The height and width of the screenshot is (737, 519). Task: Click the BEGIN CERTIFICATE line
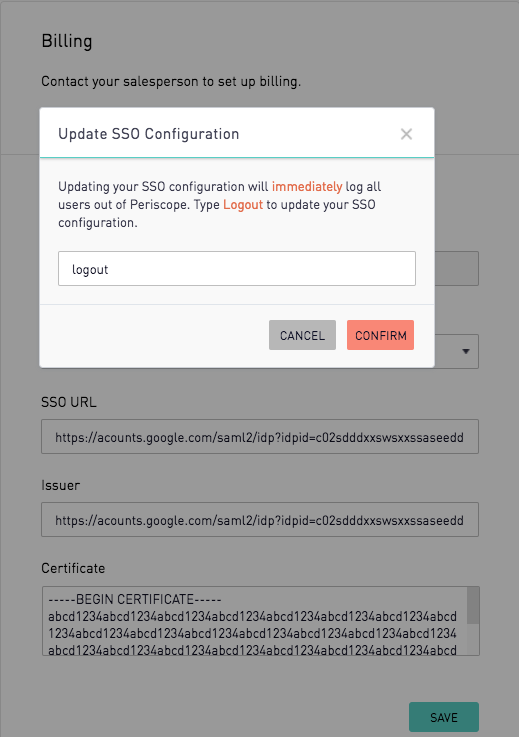(134, 599)
